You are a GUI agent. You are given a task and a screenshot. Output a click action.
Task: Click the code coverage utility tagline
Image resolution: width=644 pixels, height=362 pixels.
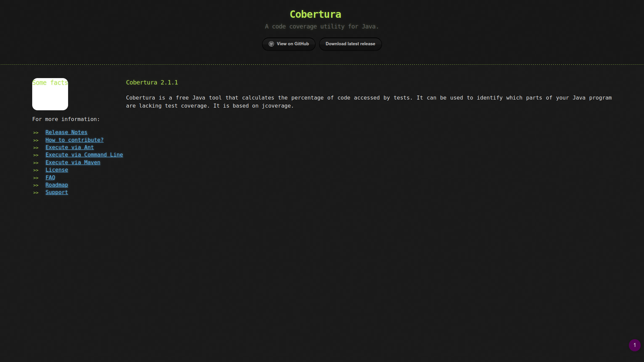click(322, 26)
